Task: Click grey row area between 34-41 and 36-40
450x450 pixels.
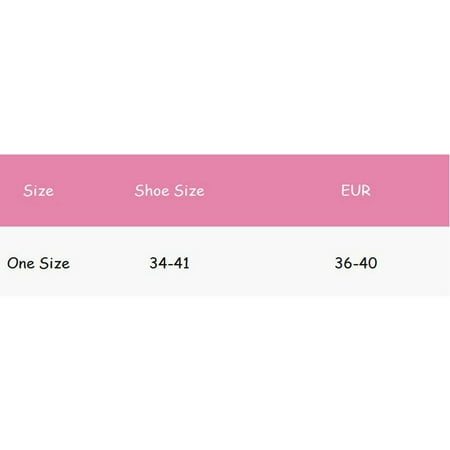Action: pyautogui.click(x=262, y=263)
